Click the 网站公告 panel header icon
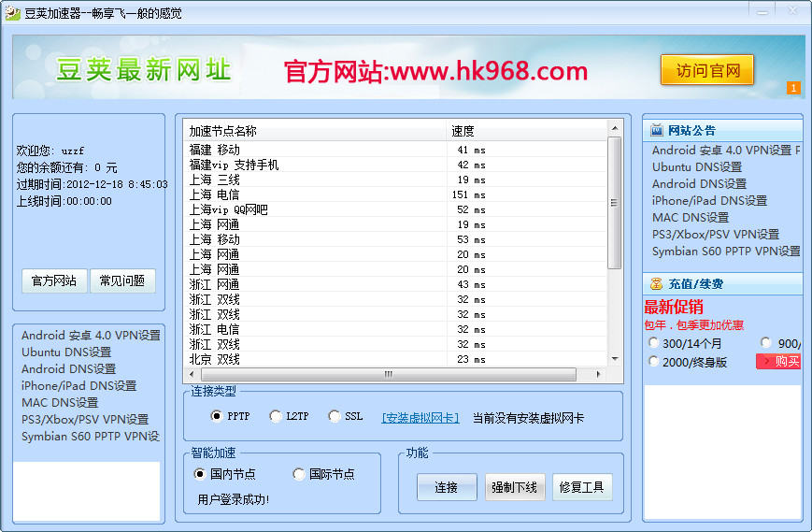The width and height of the screenshot is (812, 532). pyautogui.click(x=657, y=130)
